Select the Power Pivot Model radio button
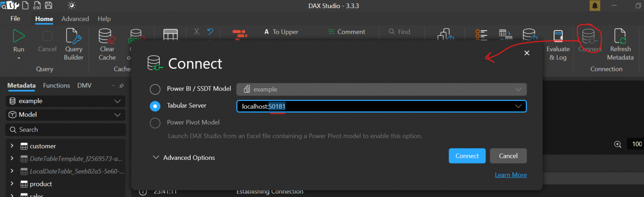This screenshot has height=197, width=644. 155,123
